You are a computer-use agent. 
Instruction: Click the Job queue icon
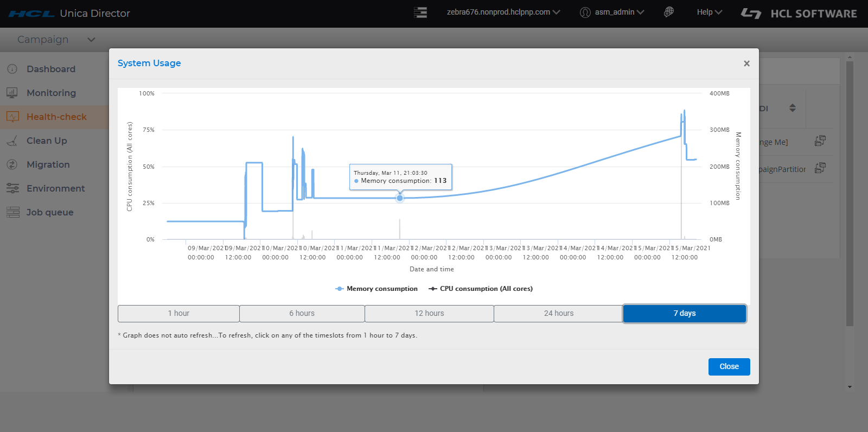tap(12, 212)
